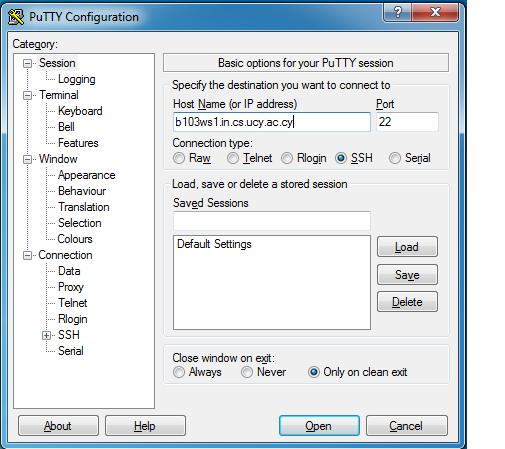
Task: Click the Save session button
Action: (x=407, y=275)
